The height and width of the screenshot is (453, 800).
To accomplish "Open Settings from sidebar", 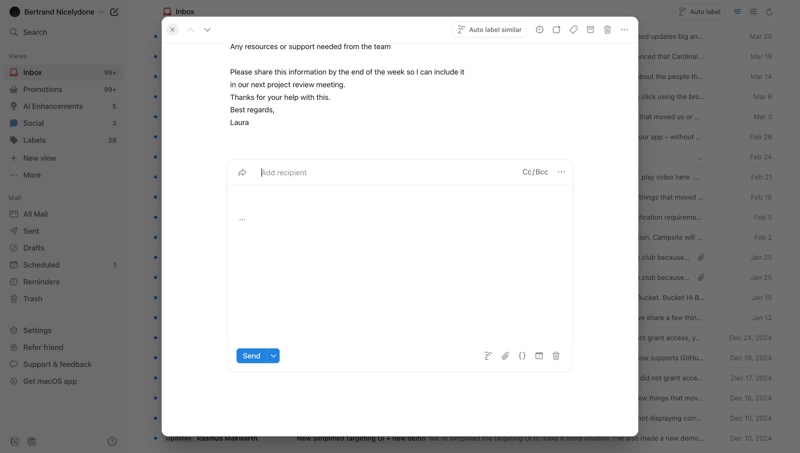I will click(63, 331).
